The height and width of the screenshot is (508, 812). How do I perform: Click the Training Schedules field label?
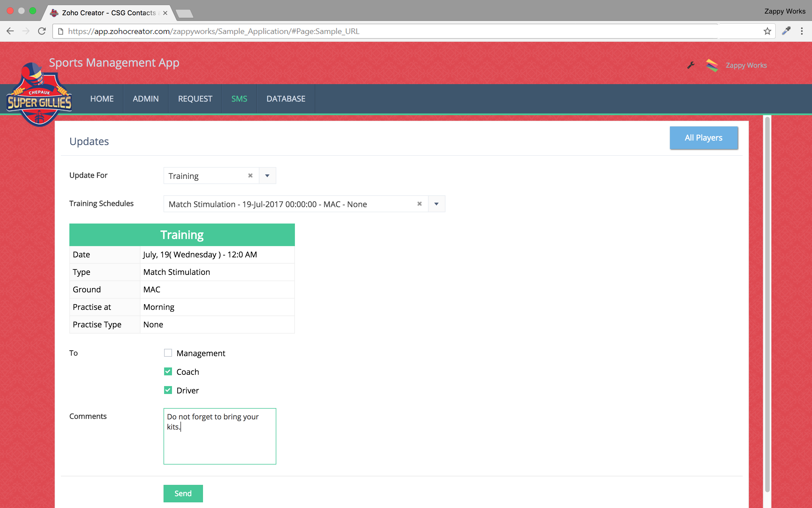101,203
